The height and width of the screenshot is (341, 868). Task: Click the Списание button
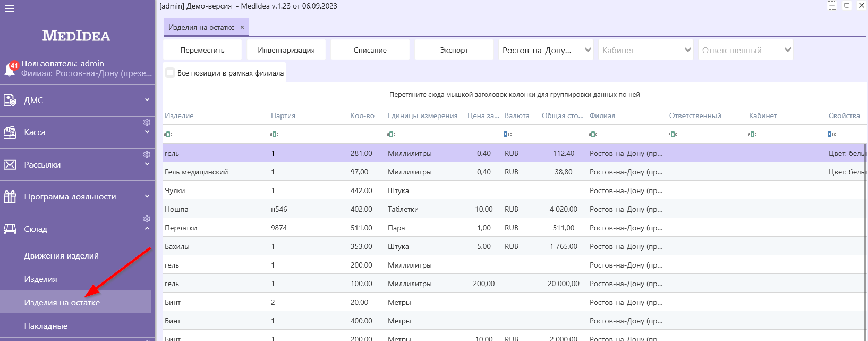370,50
